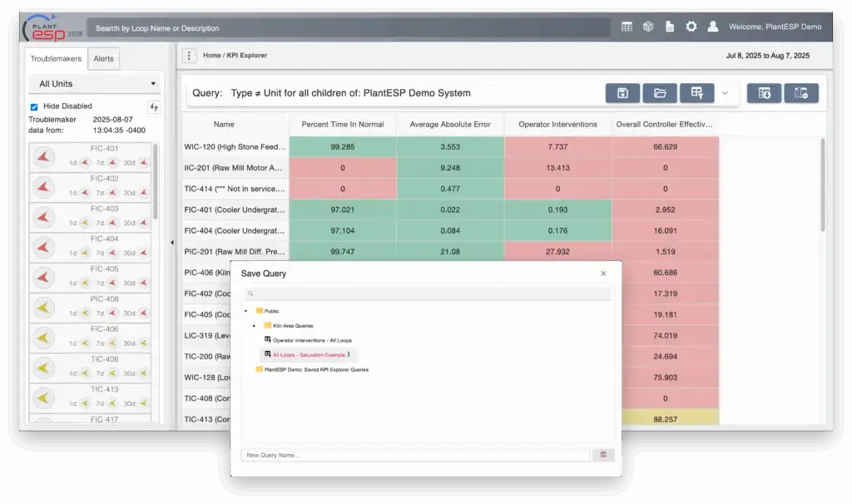Click the table view icon in top bar
Image resolution: width=852 pixels, height=504 pixels.
pos(627,27)
